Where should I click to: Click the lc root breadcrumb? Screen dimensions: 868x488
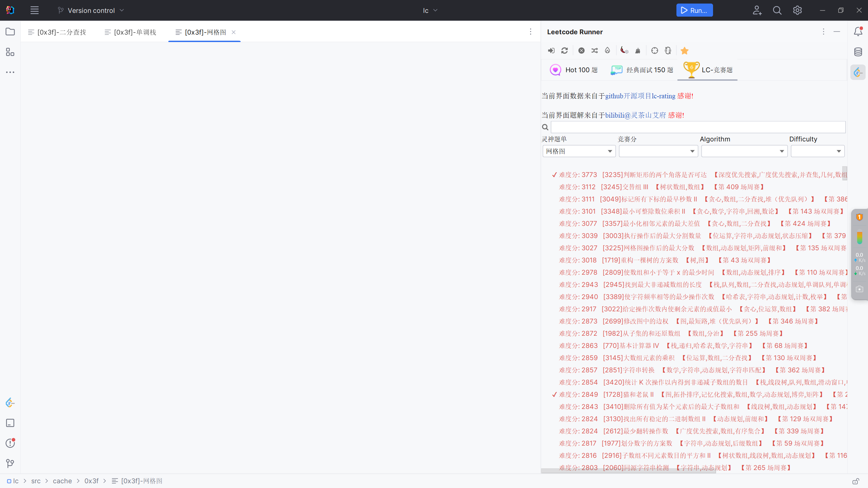pyautogui.click(x=13, y=481)
